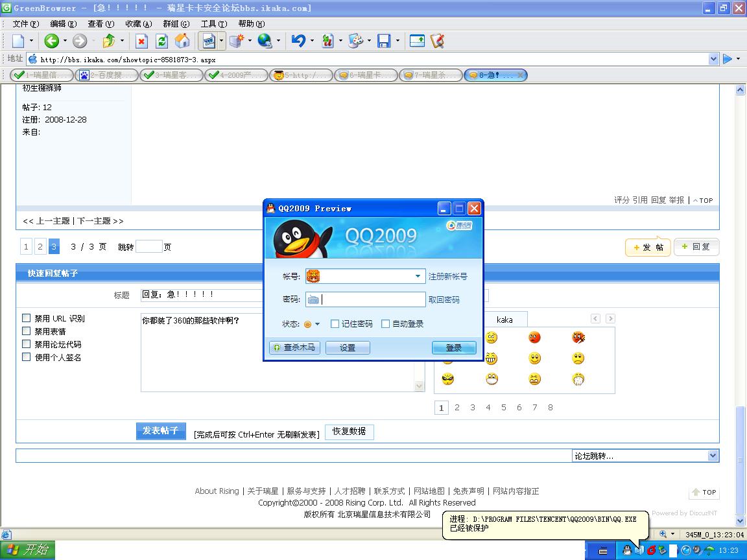The width and height of the screenshot is (747, 560).
Task: Open the dropdown arrow next to the back button
Action: pos(65,41)
